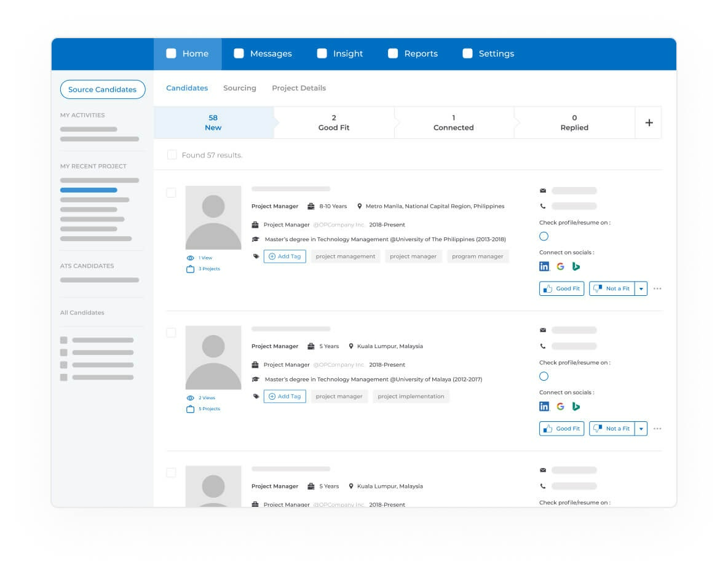Open the Home tab
728x572 pixels.
pyautogui.click(x=188, y=54)
